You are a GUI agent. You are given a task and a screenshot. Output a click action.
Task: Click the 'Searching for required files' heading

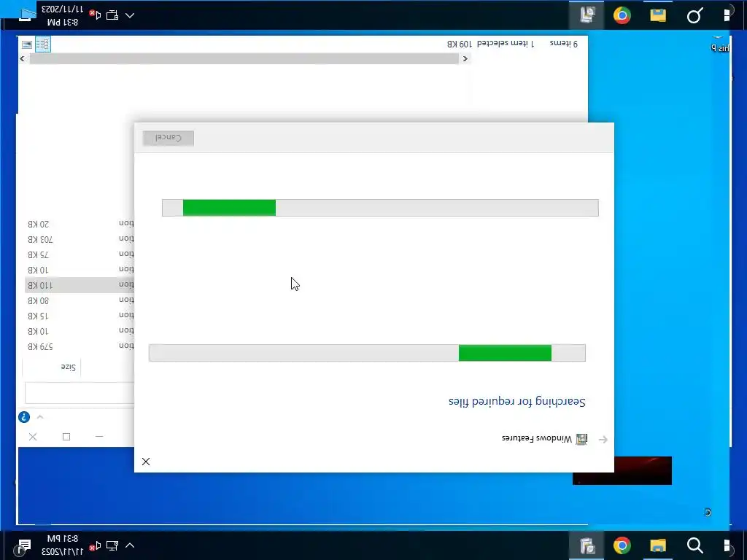click(517, 402)
